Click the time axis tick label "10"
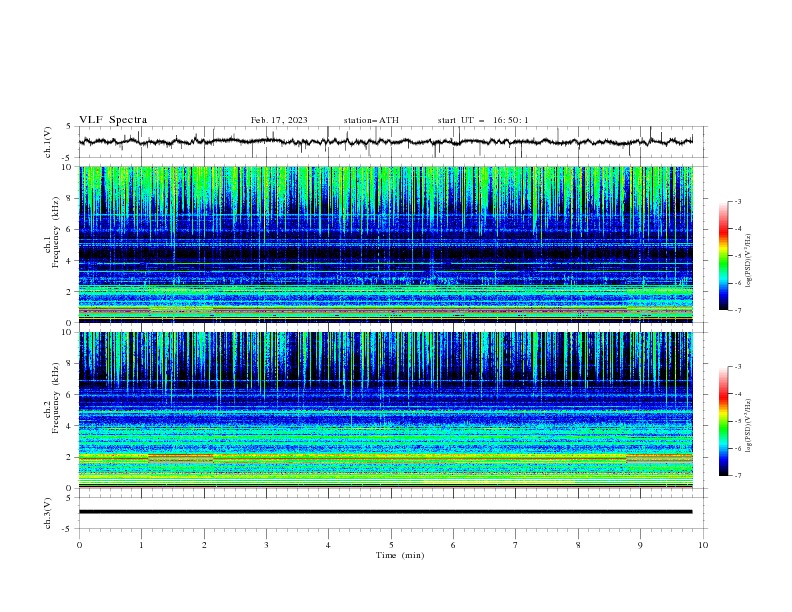Image resolution: width=792 pixels, height=612 pixels. point(703,545)
